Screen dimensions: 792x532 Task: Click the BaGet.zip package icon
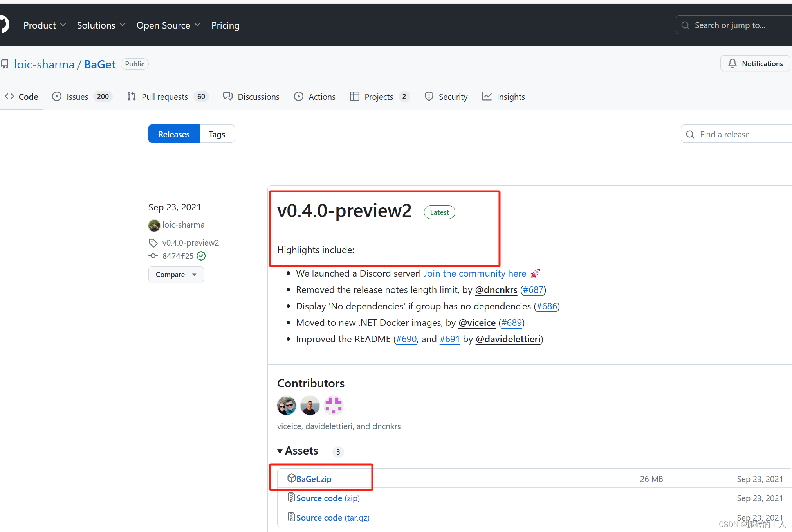click(x=291, y=478)
